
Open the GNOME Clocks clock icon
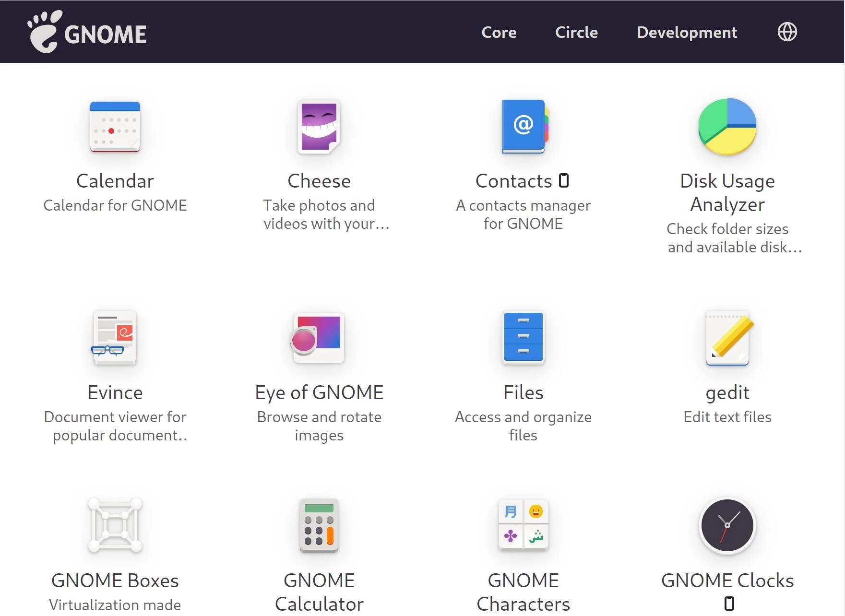coord(727,525)
